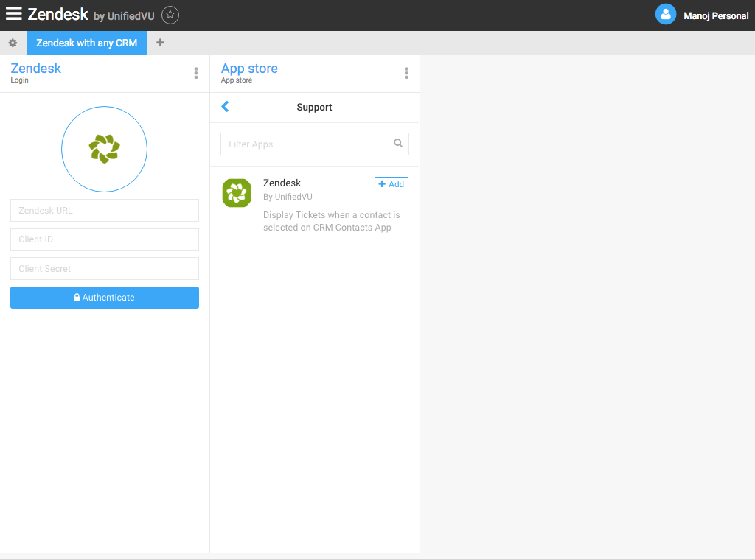Click the Manoj Personal account name
This screenshot has height=560, width=755.
[715, 15]
